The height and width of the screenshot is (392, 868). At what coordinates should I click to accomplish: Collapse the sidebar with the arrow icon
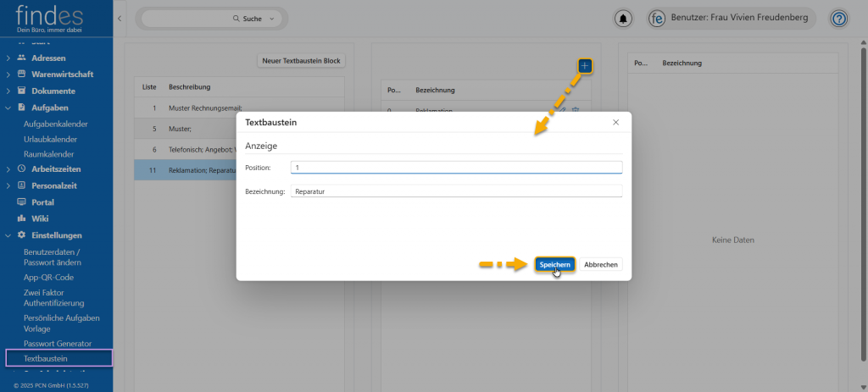119,18
